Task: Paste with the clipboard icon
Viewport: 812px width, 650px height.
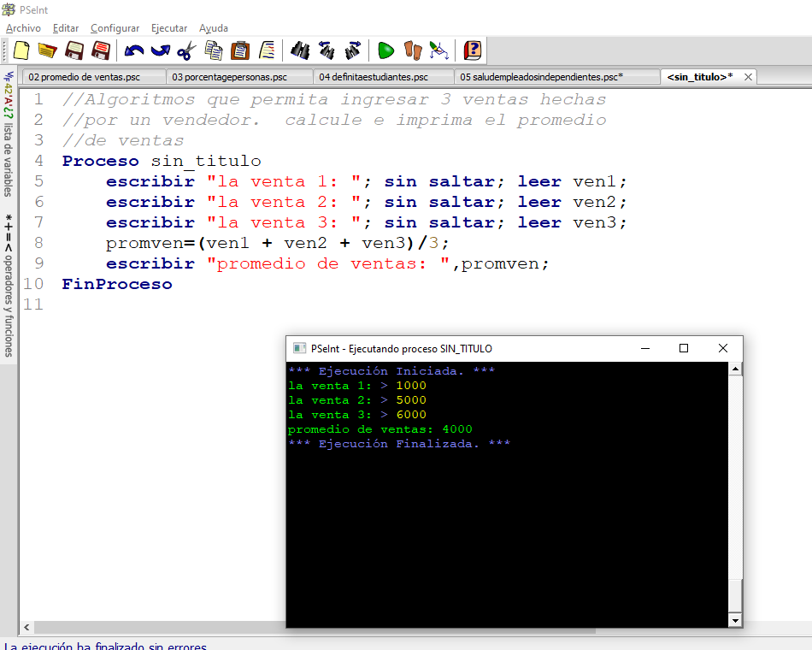Action: [x=240, y=50]
